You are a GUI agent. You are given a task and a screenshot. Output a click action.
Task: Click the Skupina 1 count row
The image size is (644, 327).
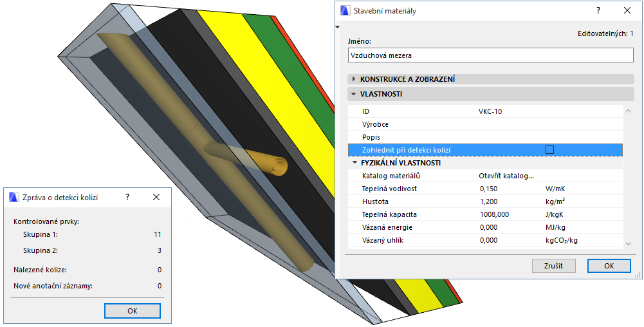(x=92, y=234)
